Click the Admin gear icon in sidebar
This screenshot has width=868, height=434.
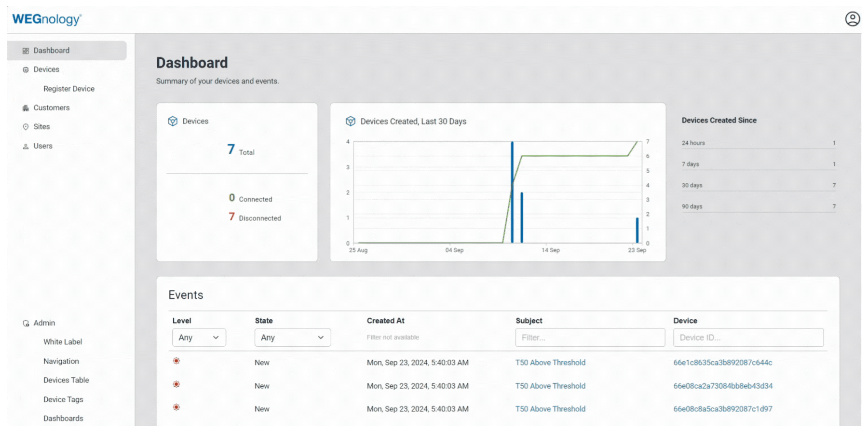coord(26,323)
